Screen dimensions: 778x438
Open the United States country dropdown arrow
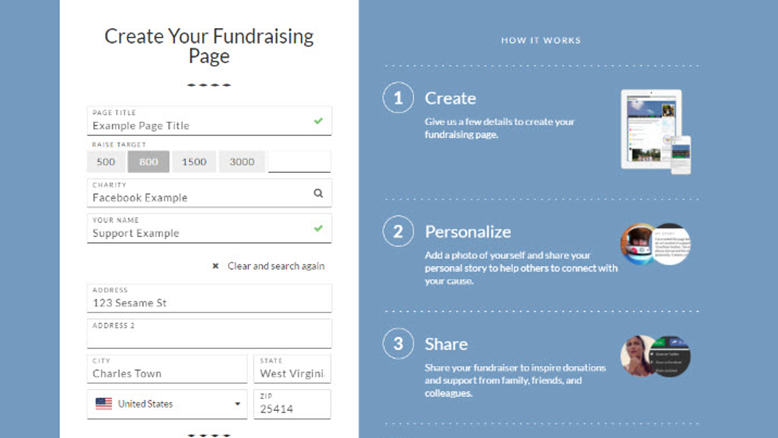(237, 404)
